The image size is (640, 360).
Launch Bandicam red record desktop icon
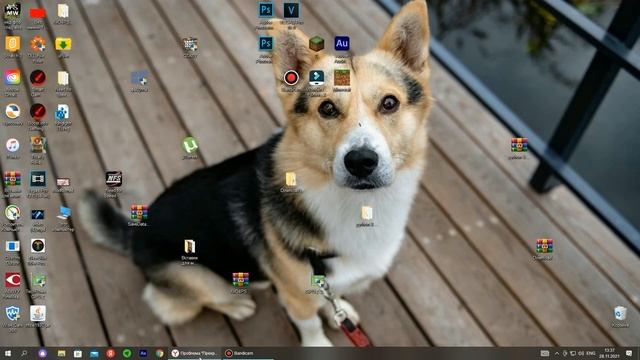(291, 78)
